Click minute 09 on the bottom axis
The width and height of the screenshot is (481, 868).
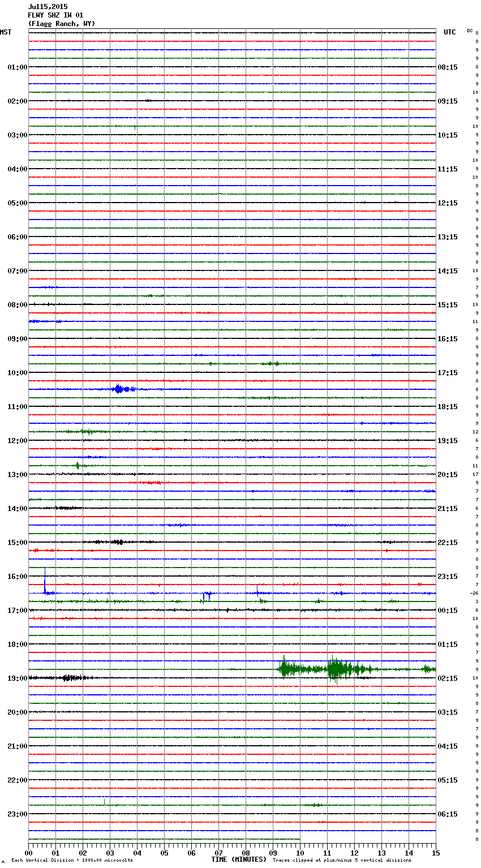click(x=273, y=853)
